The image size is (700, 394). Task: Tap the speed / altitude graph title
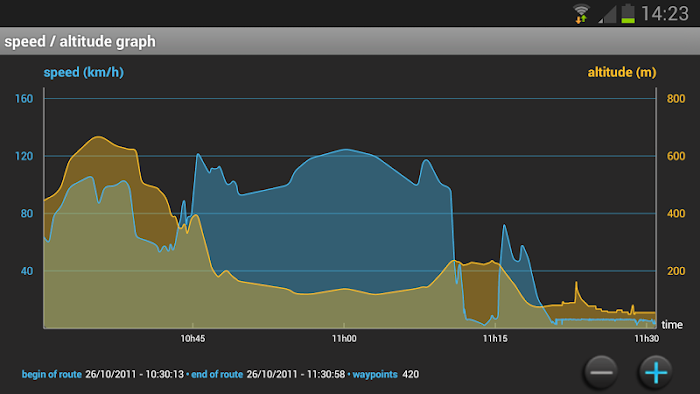(80, 41)
